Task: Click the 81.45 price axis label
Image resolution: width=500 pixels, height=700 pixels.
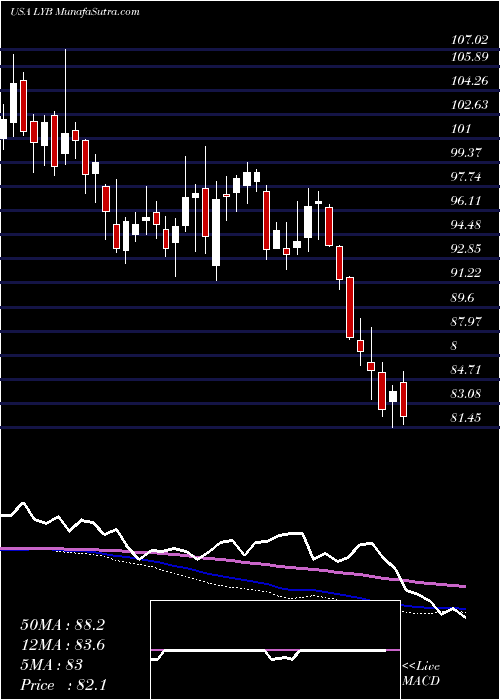Action: 467,418
